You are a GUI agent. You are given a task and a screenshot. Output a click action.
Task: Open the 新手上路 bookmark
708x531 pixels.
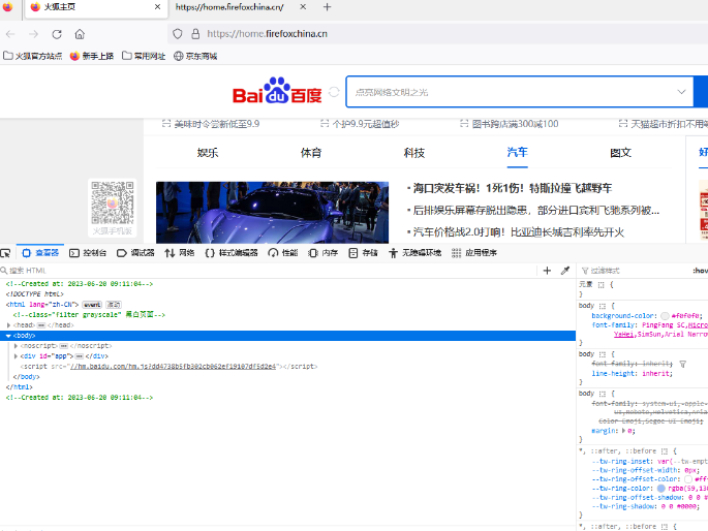pyautogui.click(x=92, y=56)
